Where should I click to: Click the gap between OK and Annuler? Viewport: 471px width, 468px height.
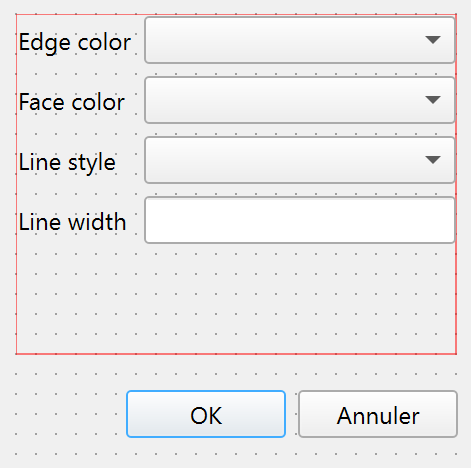292,414
